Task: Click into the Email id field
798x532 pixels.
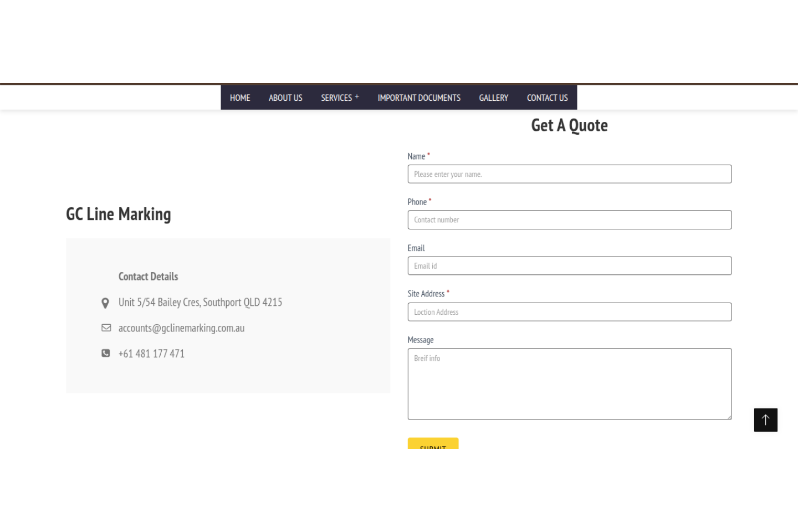Action: [570, 266]
